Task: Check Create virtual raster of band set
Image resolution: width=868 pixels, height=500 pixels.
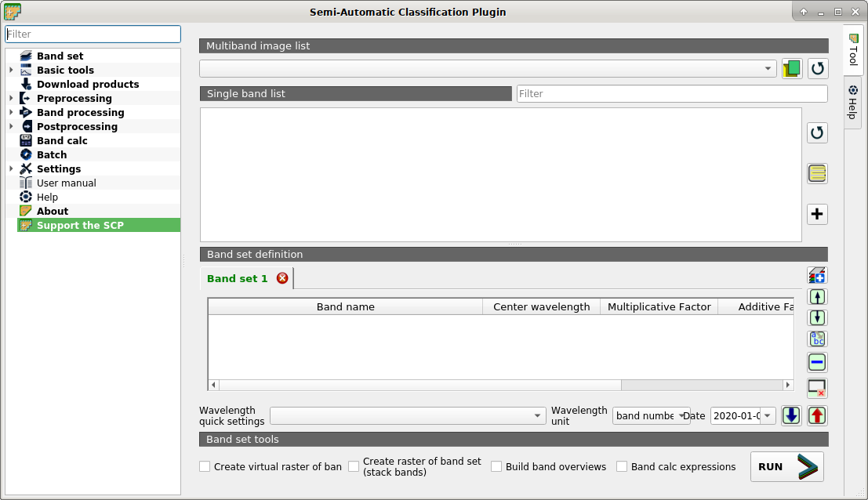Action: pyautogui.click(x=205, y=466)
